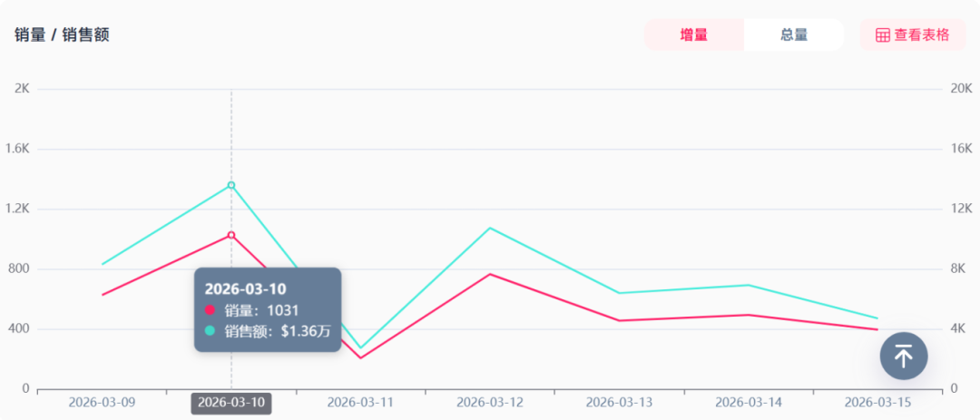Click the pink 销量 dot in tooltip

coord(211,310)
